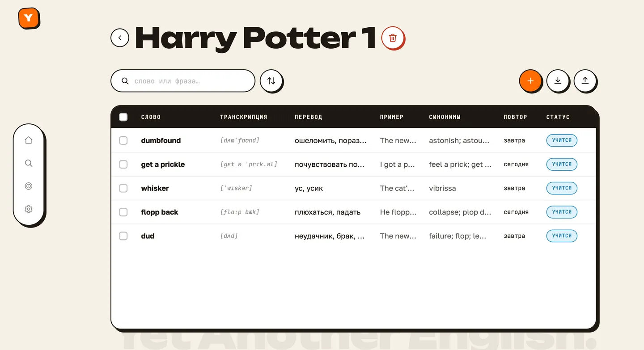644x350 pixels.
Task: Click the download arrow icon
Action: [558, 81]
